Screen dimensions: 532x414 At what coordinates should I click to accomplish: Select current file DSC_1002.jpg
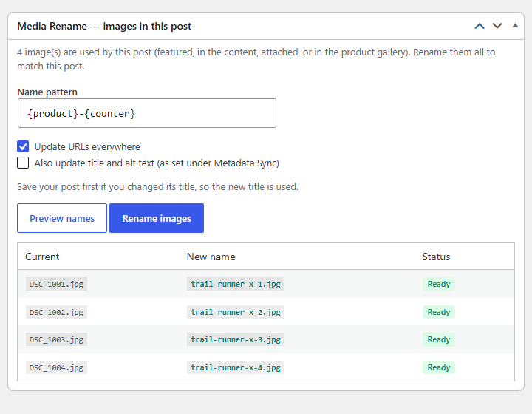click(x=56, y=312)
